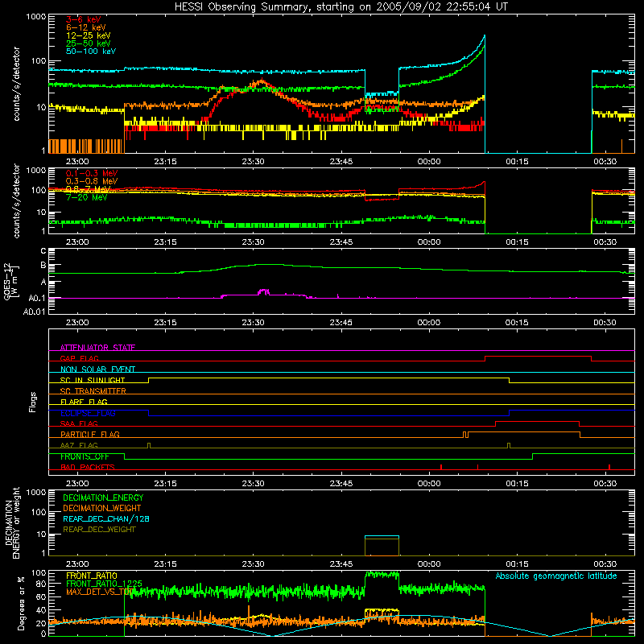Click the 'NON_SOLAR_EVENT' flag label
644x644 pixels.
pyautogui.click(x=97, y=369)
